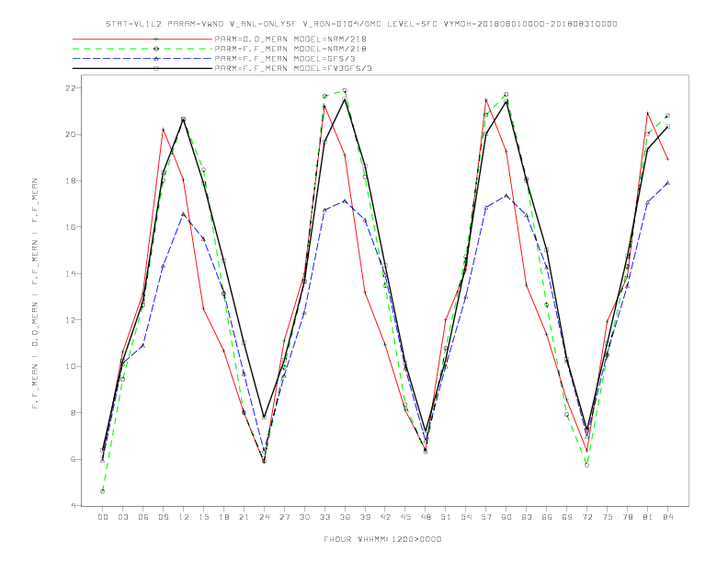Click x-axis tick label 03
The image size is (728, 563).
(122, 517)
